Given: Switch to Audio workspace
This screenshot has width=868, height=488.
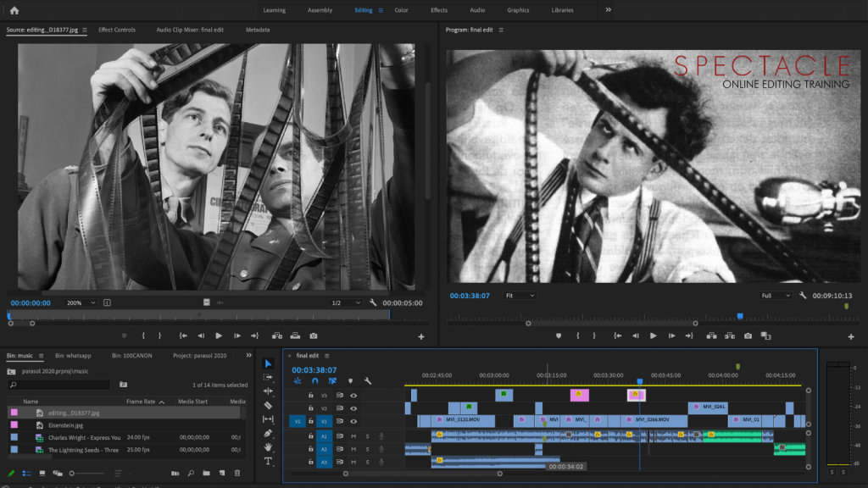Looking at the screenshot, I should click(x=477, y=10).
